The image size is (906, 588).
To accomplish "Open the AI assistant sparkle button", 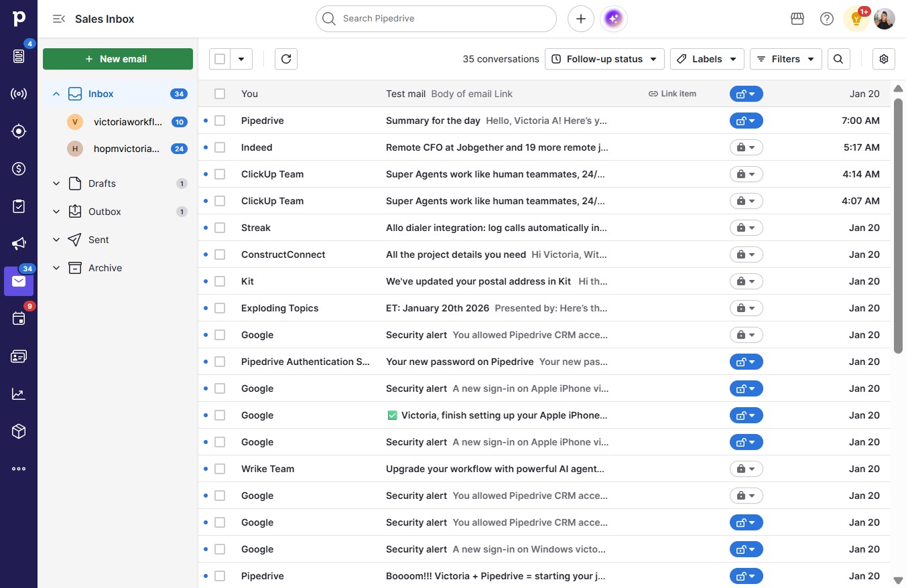I will (614, 19).
